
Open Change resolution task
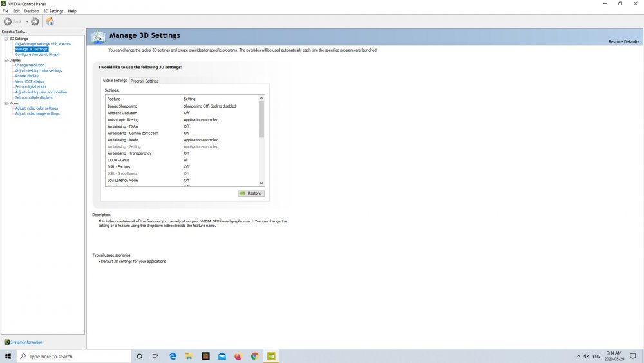[30, 65]
